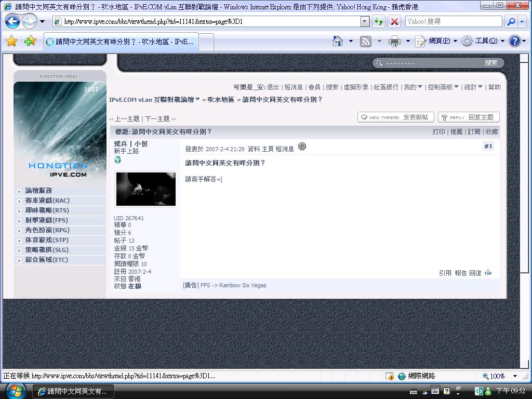The width and height of the screenshot is (532, 399).
Task: Run search with the magnifier button
Action: [x=511, y=22]
